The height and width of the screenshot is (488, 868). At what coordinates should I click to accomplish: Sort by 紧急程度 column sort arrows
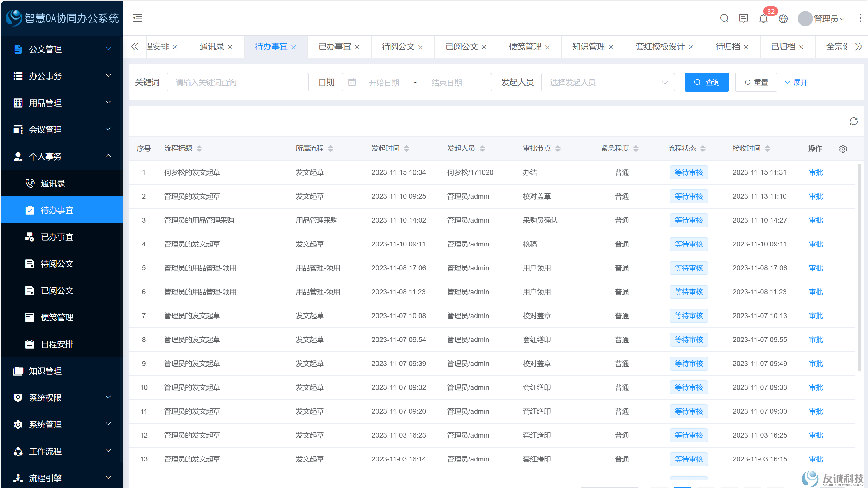point(636,149)
